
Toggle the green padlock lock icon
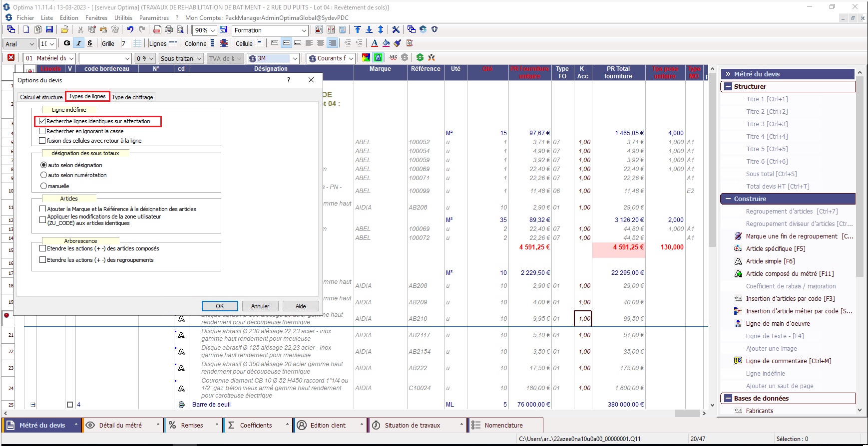click(378, 57)
